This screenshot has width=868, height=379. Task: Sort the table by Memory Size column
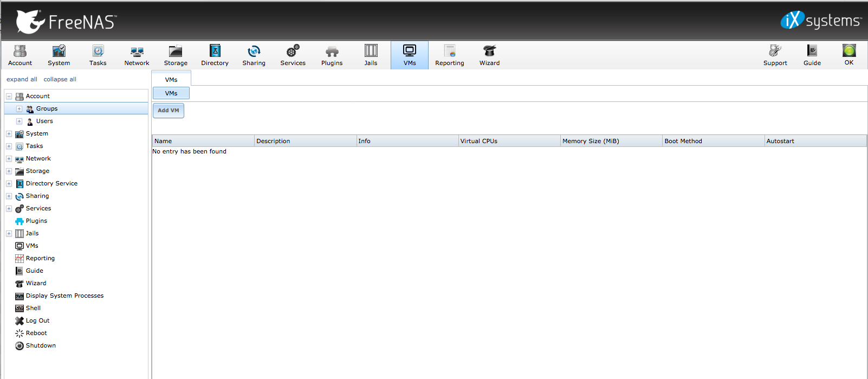pyautogui.click(x=591, y=141)
